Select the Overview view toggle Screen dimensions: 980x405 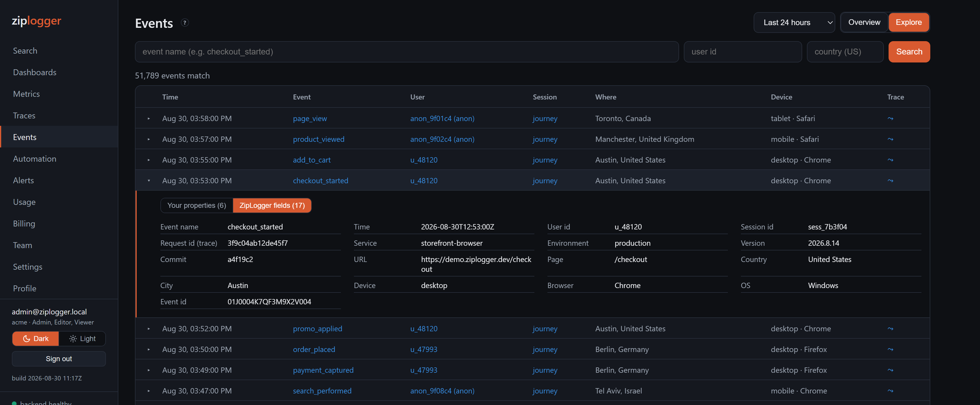[x=864, y=22]
